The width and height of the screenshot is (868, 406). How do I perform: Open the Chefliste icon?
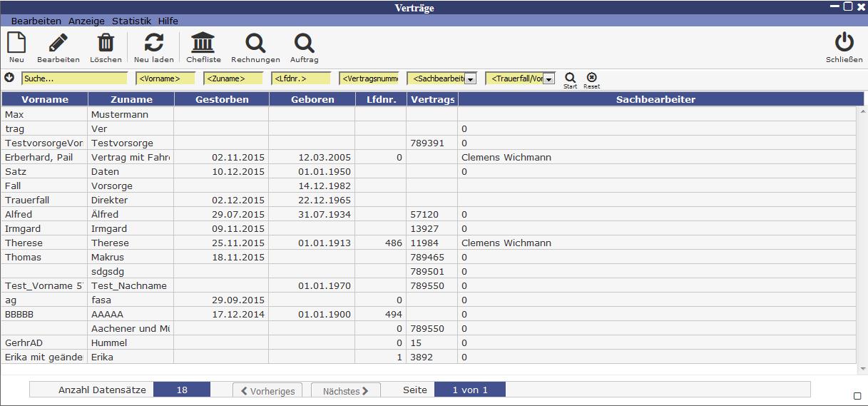coord(203,43)
